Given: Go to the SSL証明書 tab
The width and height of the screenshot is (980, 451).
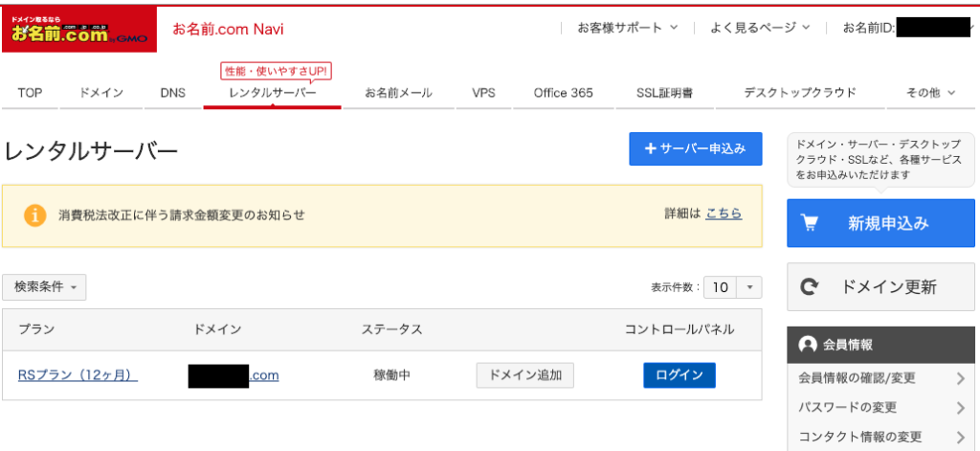Looking at the screenshot, I should coord(664,93).
